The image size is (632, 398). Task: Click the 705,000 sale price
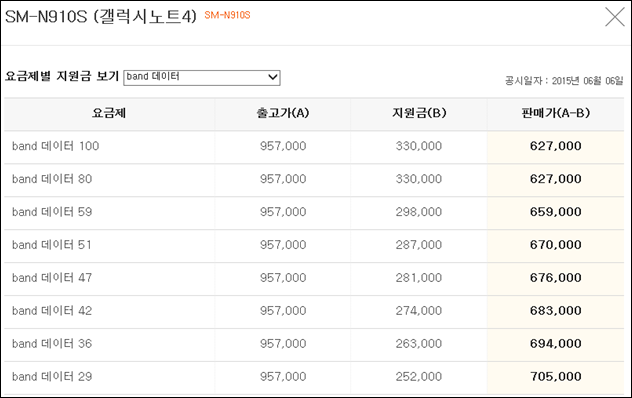556,377
